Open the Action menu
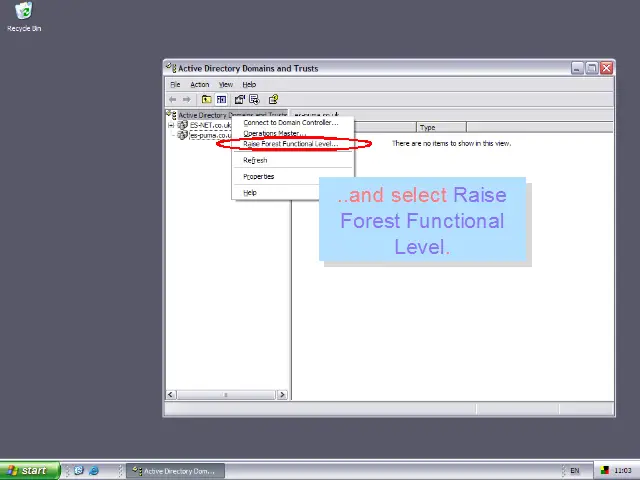640x480 pixels. click(x=200, y=84)
